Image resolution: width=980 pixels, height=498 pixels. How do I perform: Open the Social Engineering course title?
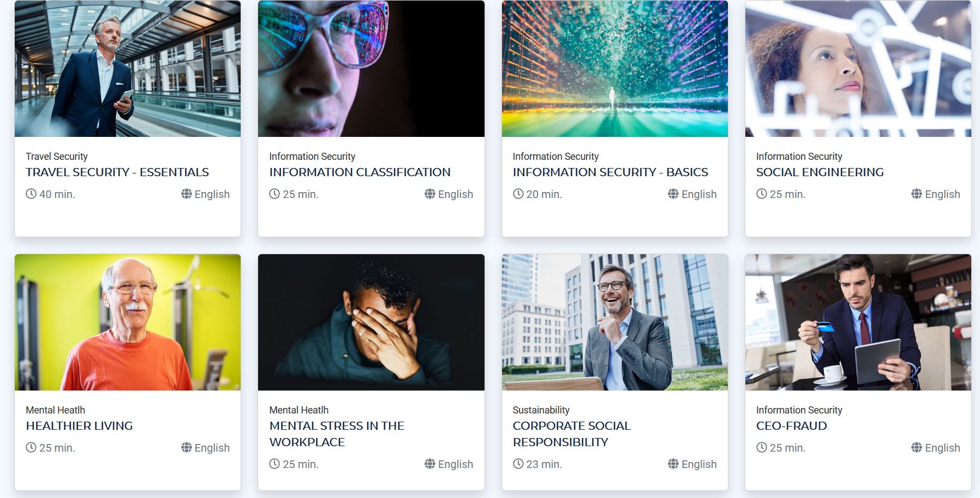click(x=820, y=172)
